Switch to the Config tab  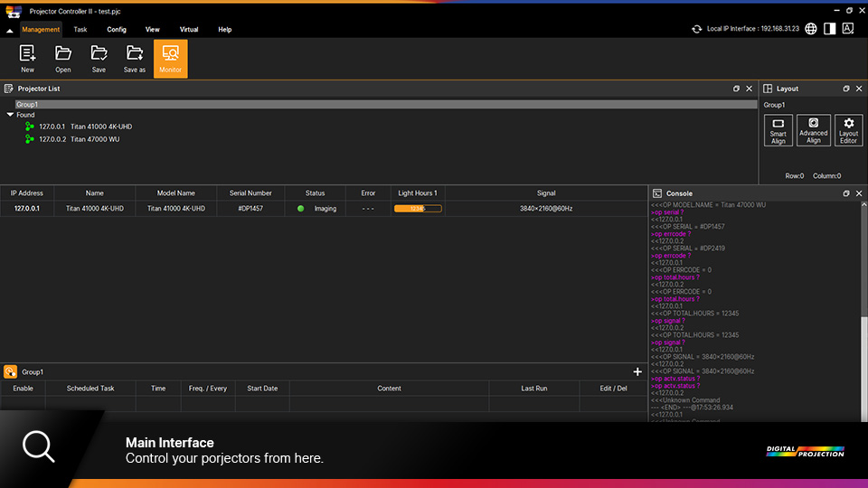click(117, 30)
